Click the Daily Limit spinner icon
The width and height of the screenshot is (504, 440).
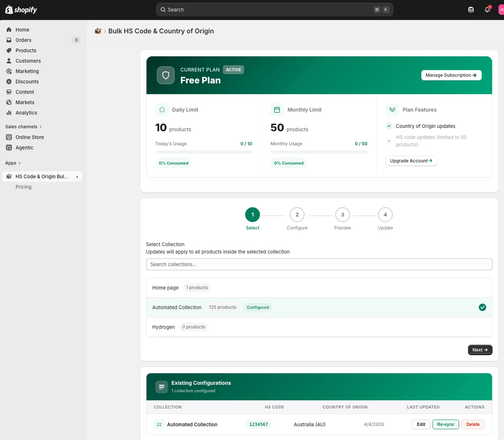click(x=162, y=110)
